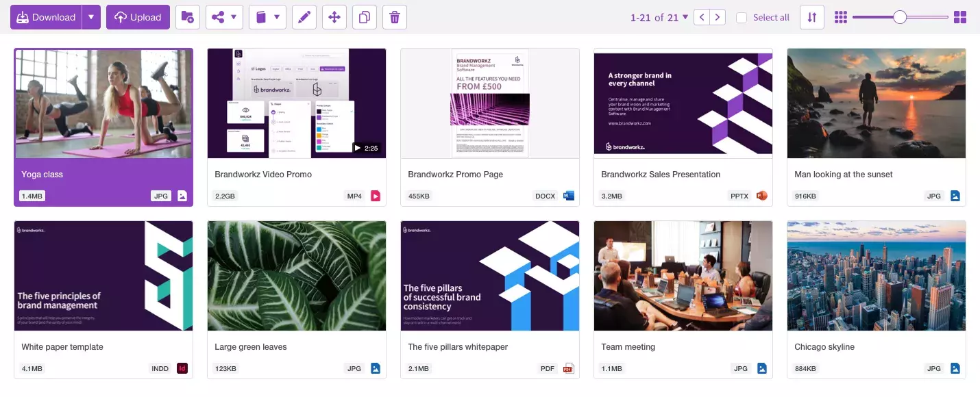Click the trash delete icon
This screenshot has width=980, height=397.
395,17
